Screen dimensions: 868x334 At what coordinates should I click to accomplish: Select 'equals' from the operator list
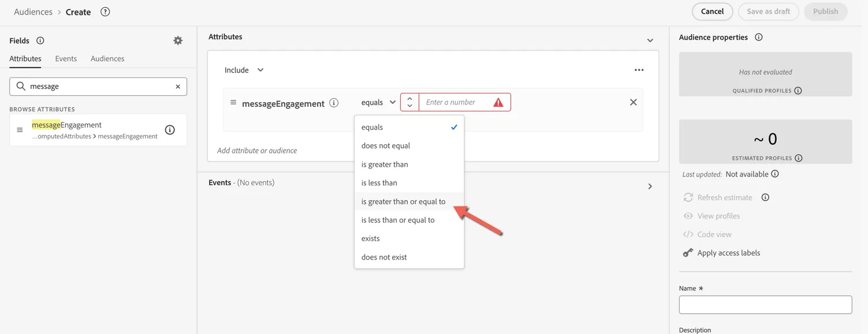click(409, 127)
